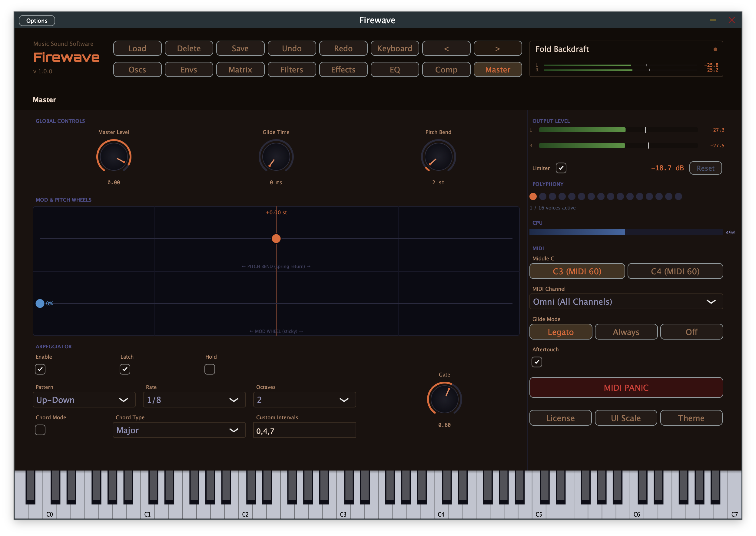
Task: Click the arpeggiator Gate knob
Action: (x=444, y=399)
